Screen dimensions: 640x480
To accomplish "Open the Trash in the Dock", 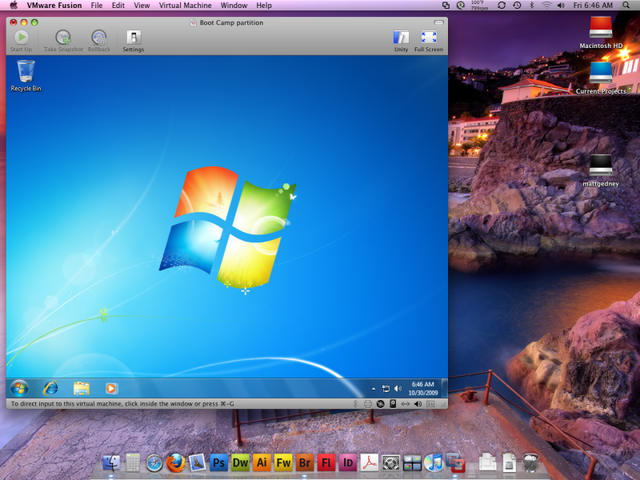I will tap(530, 463).
